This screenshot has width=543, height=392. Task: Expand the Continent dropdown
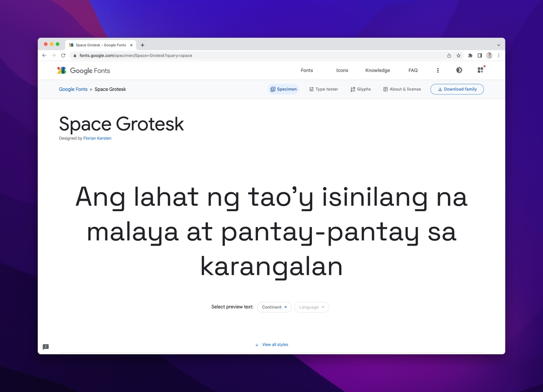(x=274, y=307)
